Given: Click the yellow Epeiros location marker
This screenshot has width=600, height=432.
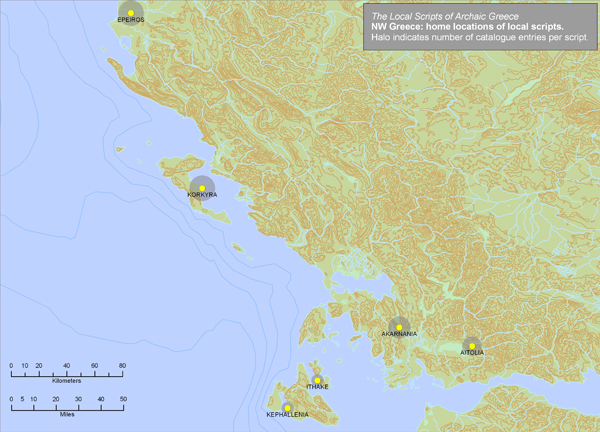Looking at the screenshot, I should click(131, 13).
